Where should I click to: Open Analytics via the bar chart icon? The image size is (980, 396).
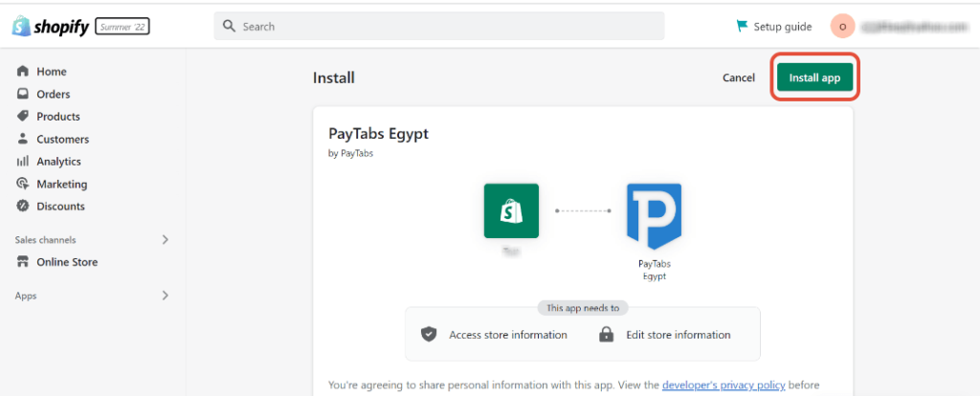coord(23,161)
